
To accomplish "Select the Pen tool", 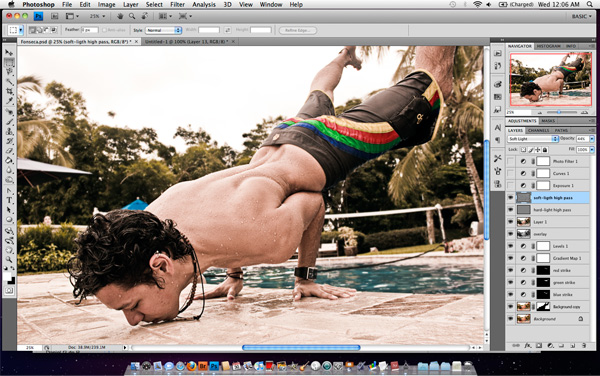I will coord(9,190).
